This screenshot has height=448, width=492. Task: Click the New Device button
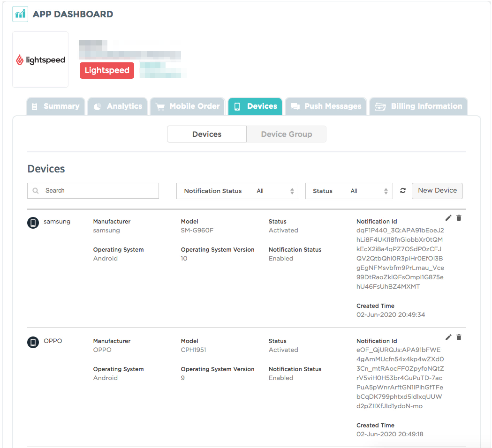pyautogui.click(x=437, y=191)
